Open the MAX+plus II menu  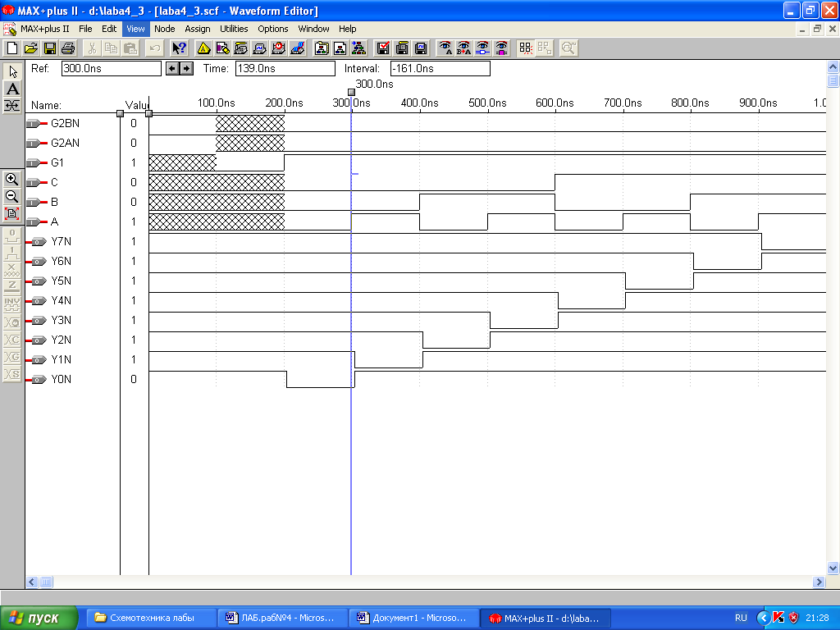coord(45,29)
